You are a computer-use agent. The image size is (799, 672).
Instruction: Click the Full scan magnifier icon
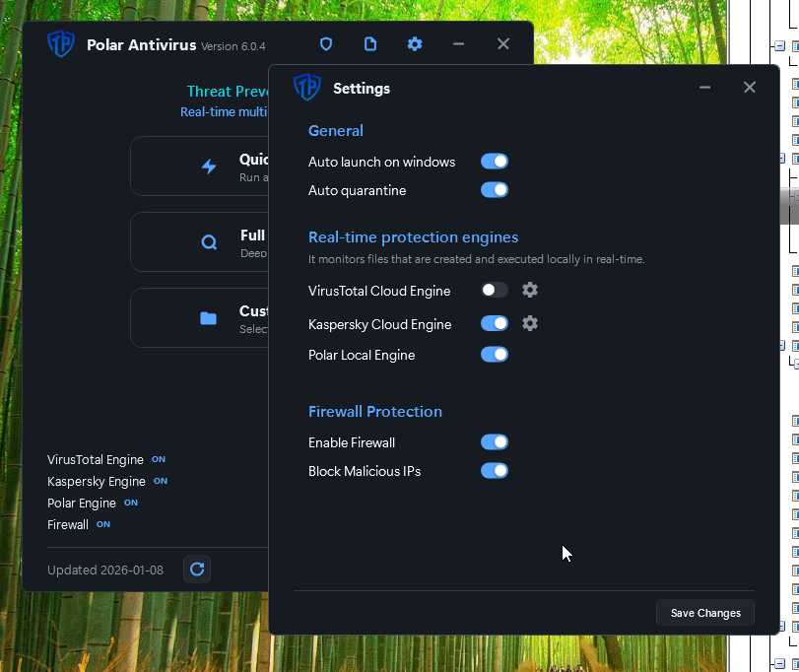(x=209, y=242)
